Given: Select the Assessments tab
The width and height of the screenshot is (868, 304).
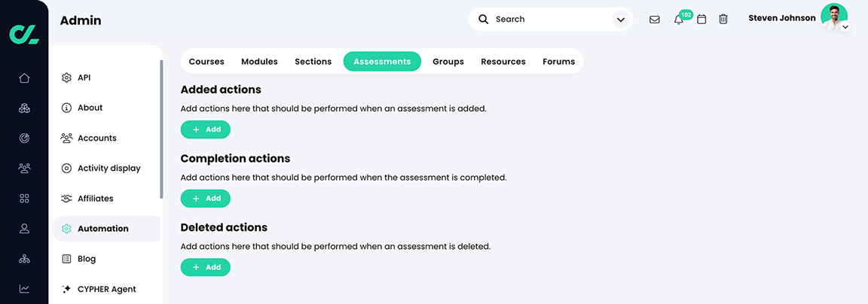Looking at the screenshot, I should click(x=382, y=62).
